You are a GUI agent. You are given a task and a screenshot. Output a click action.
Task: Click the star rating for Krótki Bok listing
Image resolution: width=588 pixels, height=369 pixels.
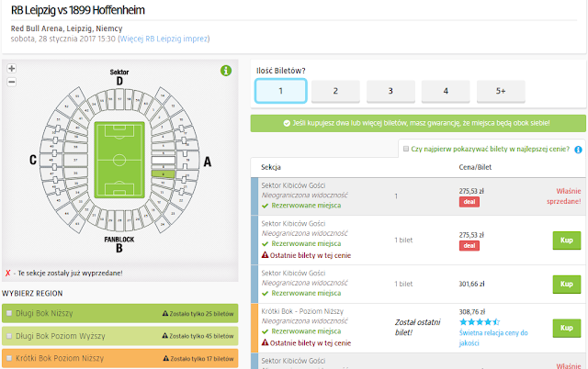[479, 322]
